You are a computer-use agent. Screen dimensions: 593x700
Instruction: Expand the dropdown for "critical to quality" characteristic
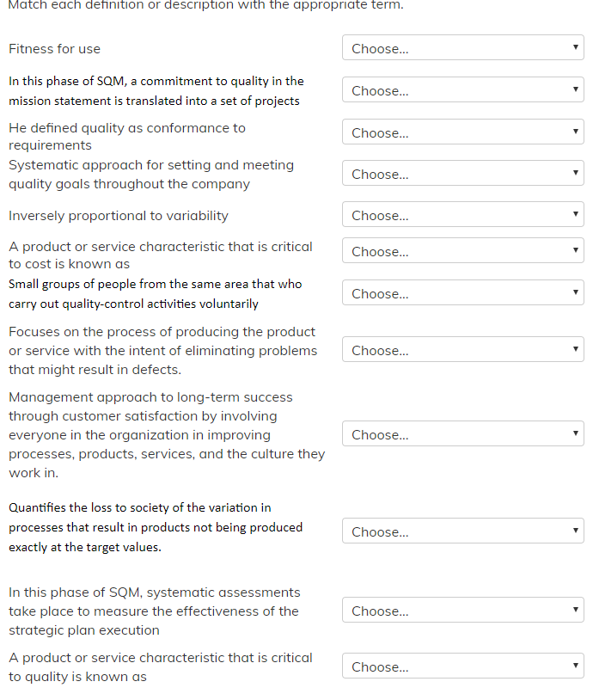pyautogui.click(x=462, y=666)
